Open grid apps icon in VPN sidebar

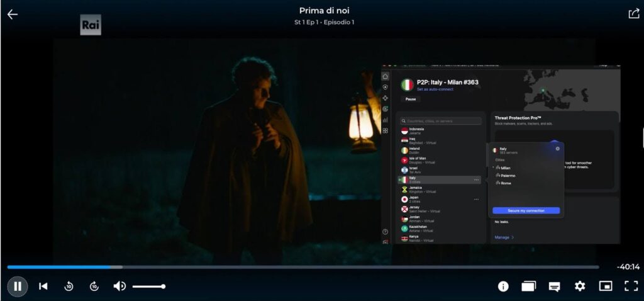(386, 131)
